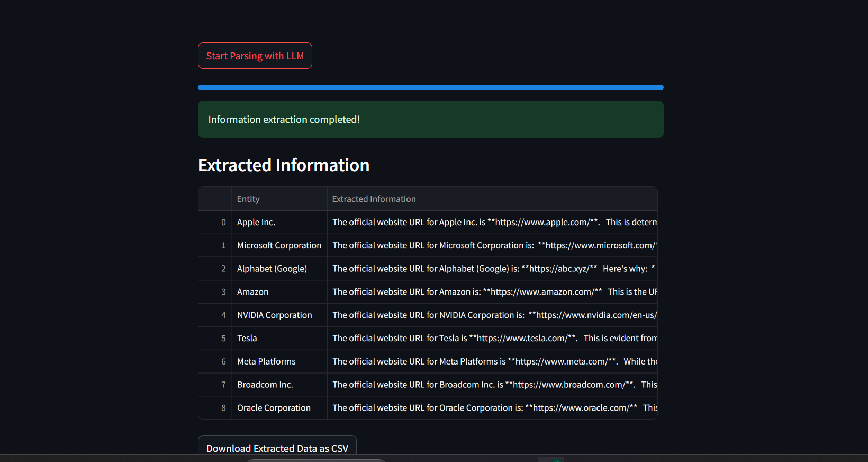Open the oracle.com extracted info cell
Viewport: 868px width, 462px height.
(492, 408)
